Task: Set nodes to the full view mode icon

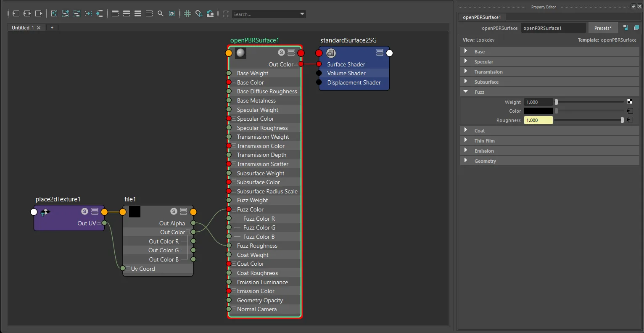Action: pos(138,14)
